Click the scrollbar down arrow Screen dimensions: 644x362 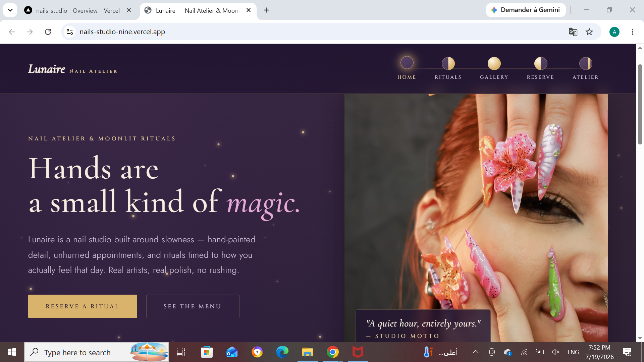click(x=640, y=338)
